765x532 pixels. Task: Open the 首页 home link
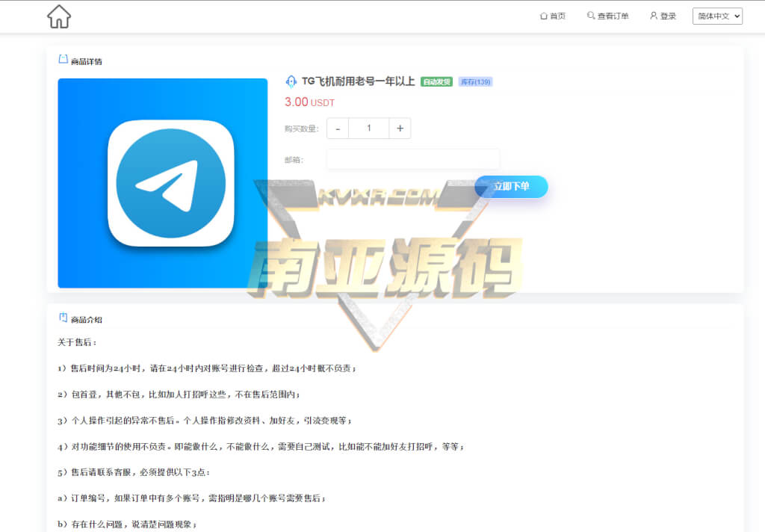coord(553,16)
